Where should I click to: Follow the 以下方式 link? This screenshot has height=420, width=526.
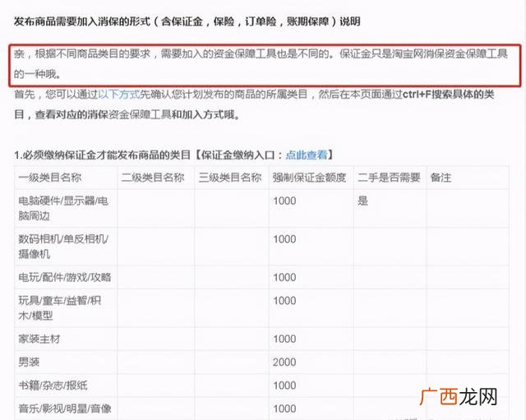[x=118, y=95]
